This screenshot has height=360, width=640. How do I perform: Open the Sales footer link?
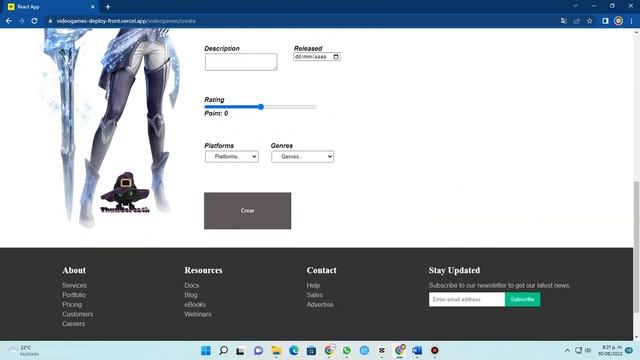pos(314,295)
